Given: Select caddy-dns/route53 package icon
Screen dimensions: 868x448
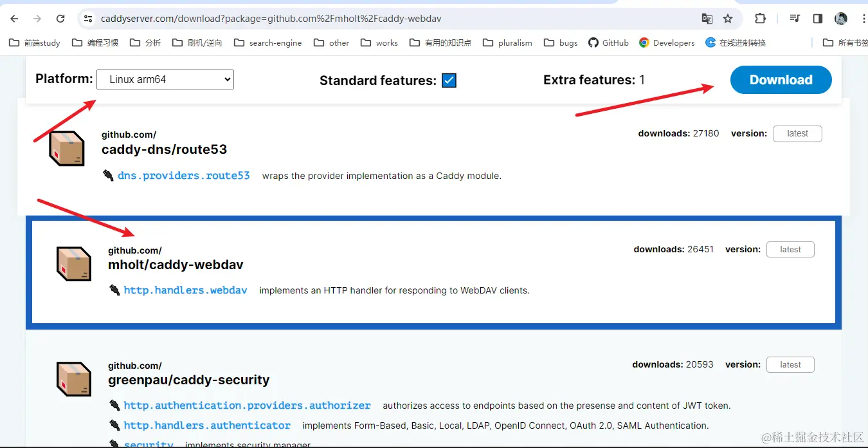Looking at the screenshot, I should tap(67, 149).
